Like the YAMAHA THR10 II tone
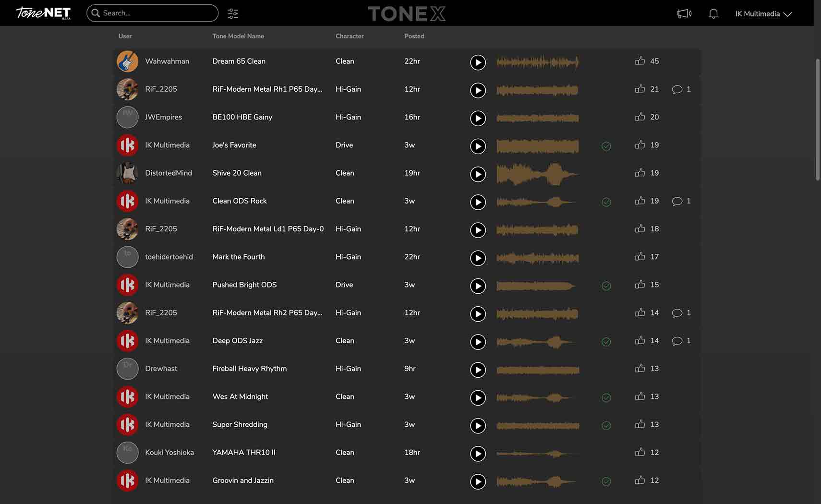Screen dimensions: 821x504 coord(640,452)
